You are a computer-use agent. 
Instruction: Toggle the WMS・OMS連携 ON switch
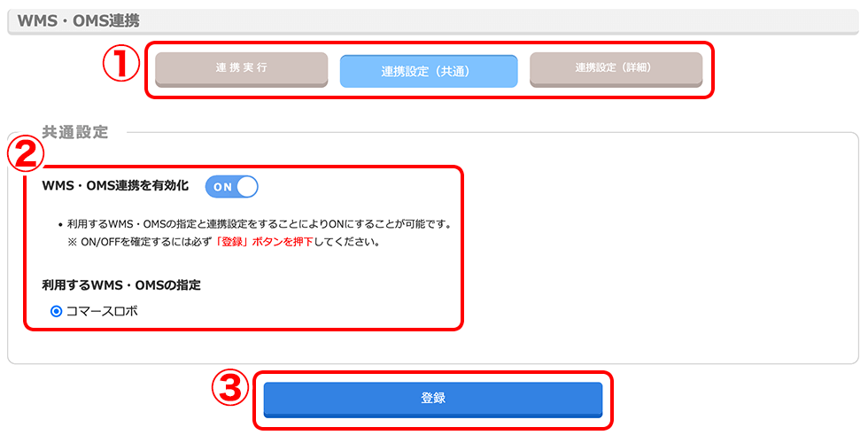[x=231, y=187]
